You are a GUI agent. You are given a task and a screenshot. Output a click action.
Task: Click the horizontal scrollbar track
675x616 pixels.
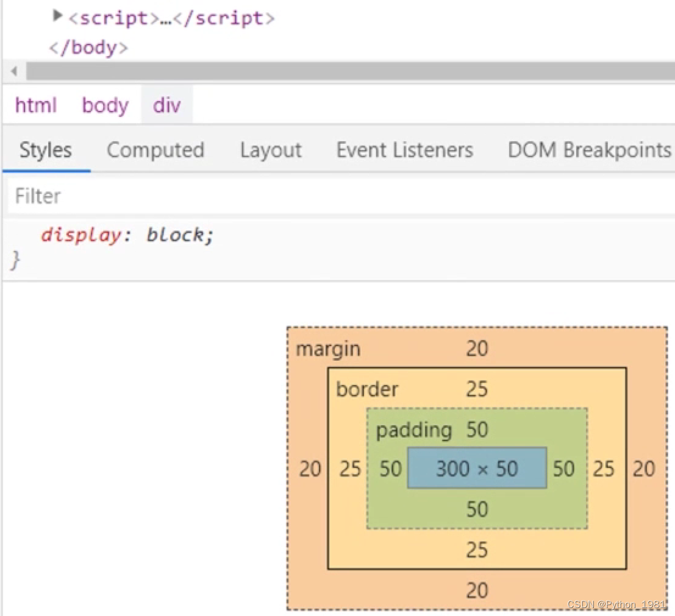point(350,71)
